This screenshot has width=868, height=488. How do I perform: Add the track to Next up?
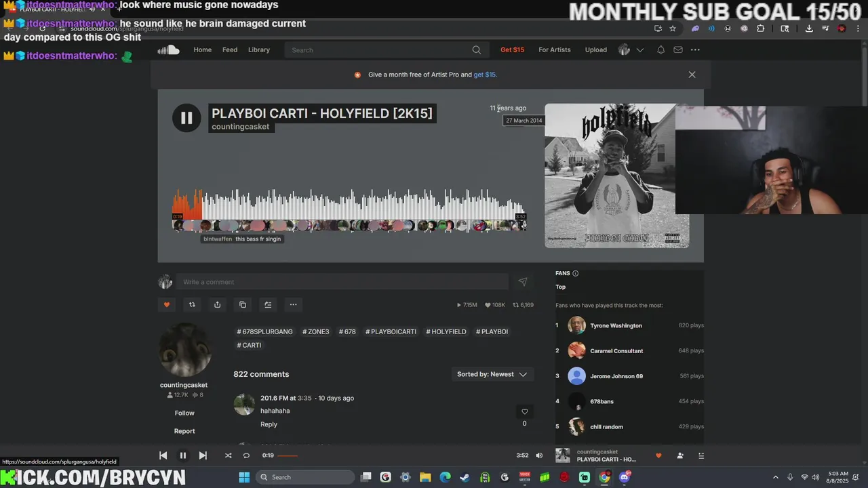(x=268, y=305)
